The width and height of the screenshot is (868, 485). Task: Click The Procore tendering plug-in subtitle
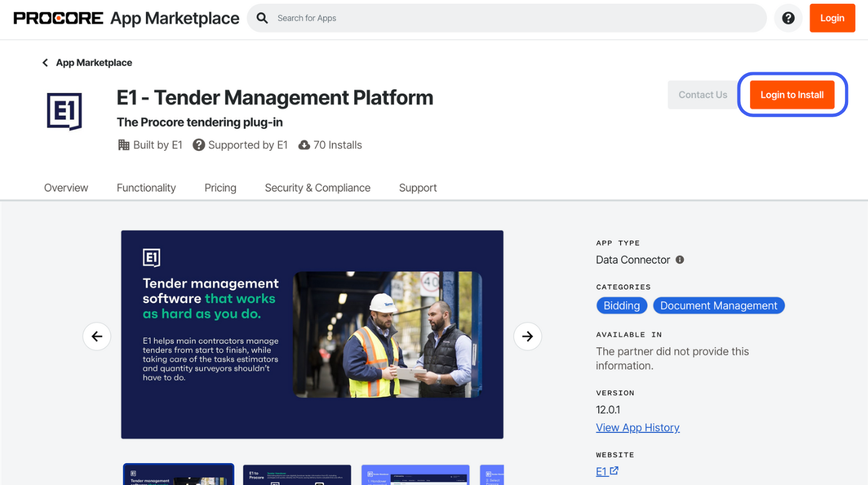(200, 122)
